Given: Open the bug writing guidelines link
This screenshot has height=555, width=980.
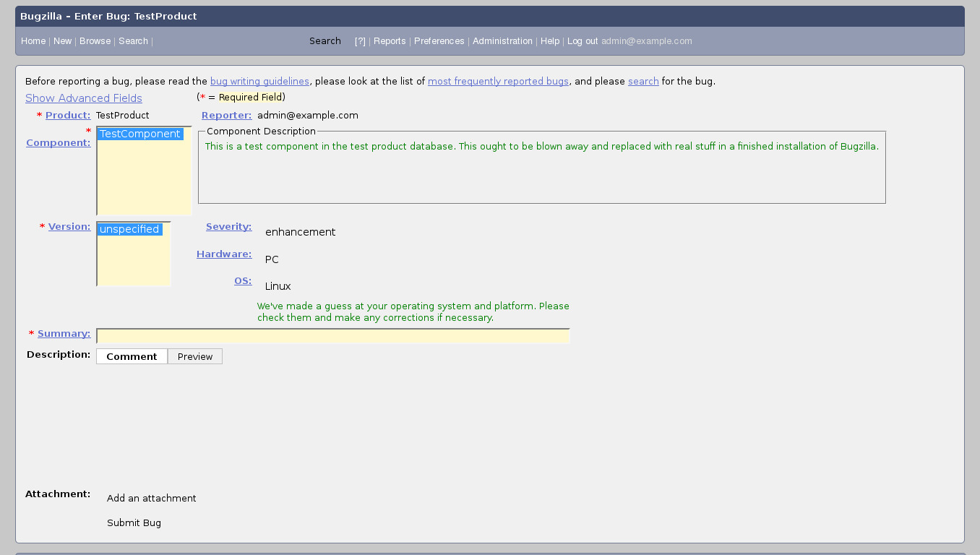Looking at the screenshot, I should [x=259, y=82].
